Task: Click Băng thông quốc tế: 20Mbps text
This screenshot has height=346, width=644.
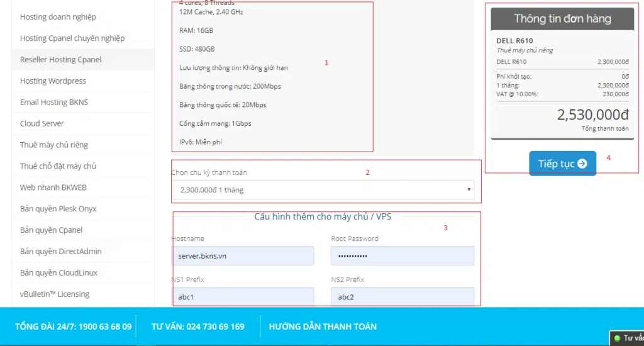Action: pyautogui.click(x=223, y=105)
